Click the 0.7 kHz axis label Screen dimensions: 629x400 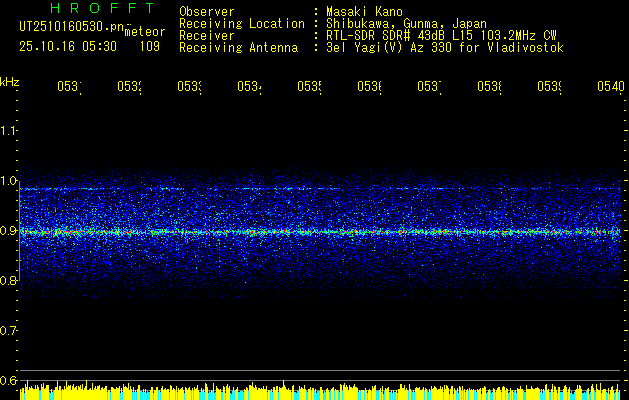click(8, 331)
